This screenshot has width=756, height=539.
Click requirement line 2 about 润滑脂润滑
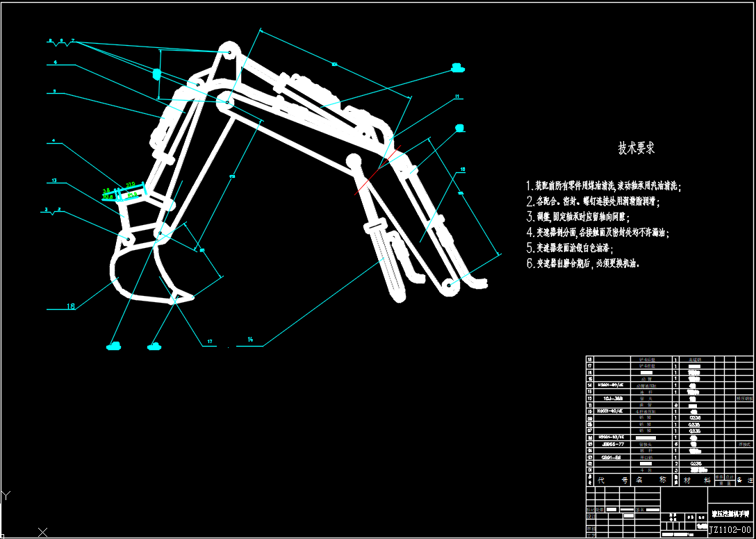click(593, 201)
